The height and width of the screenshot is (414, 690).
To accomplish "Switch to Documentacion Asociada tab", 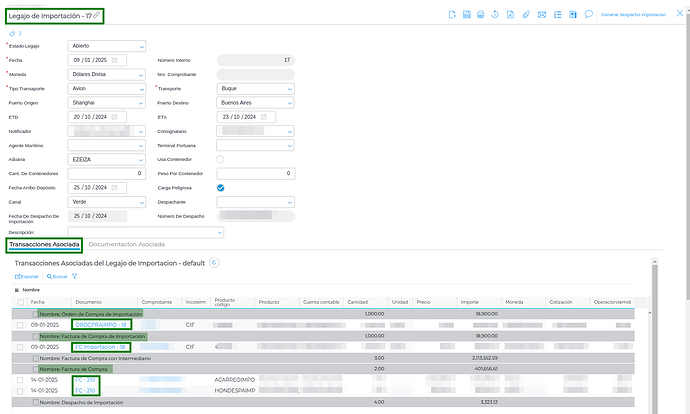I will pyautogui.click(x=125, y=244).
